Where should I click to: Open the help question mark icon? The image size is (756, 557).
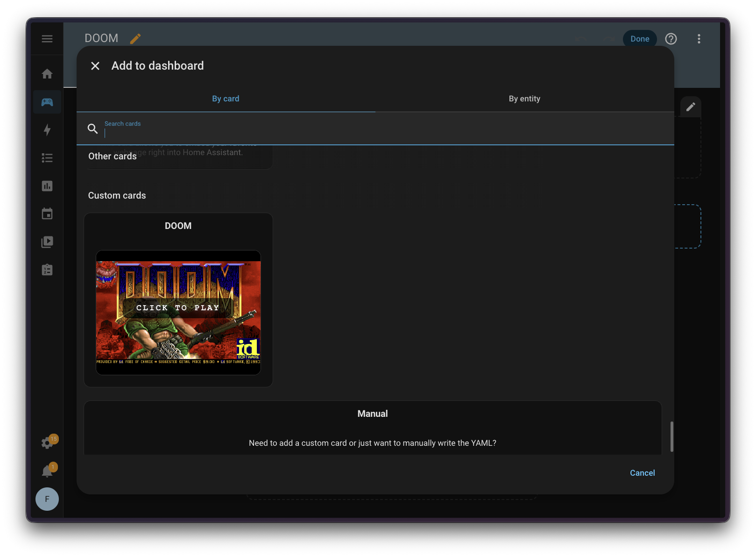(x=671, y=39)
